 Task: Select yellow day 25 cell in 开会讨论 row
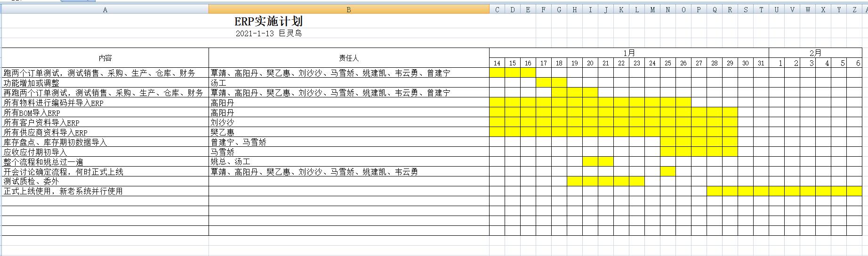667,171
